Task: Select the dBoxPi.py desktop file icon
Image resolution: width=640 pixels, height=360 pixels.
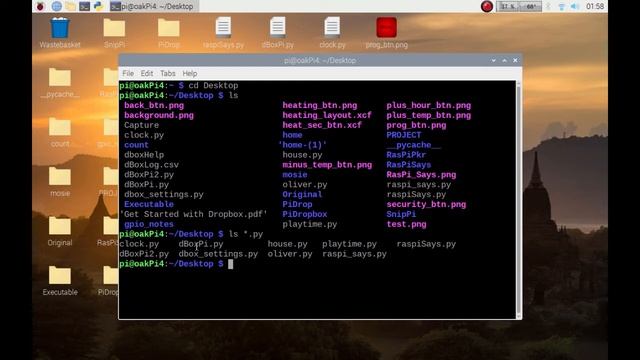Action: pyautogui.click(x=278, y=33)
